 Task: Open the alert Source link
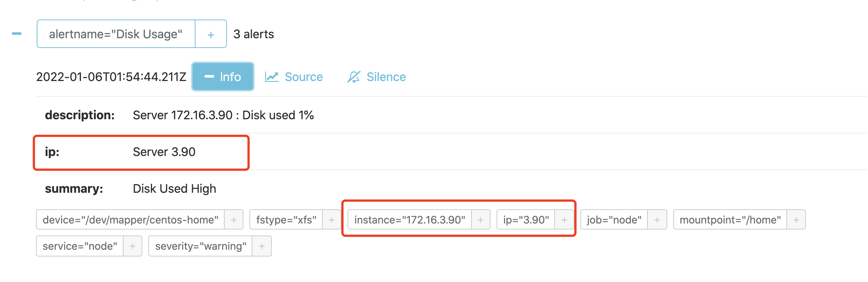(294, 77)
